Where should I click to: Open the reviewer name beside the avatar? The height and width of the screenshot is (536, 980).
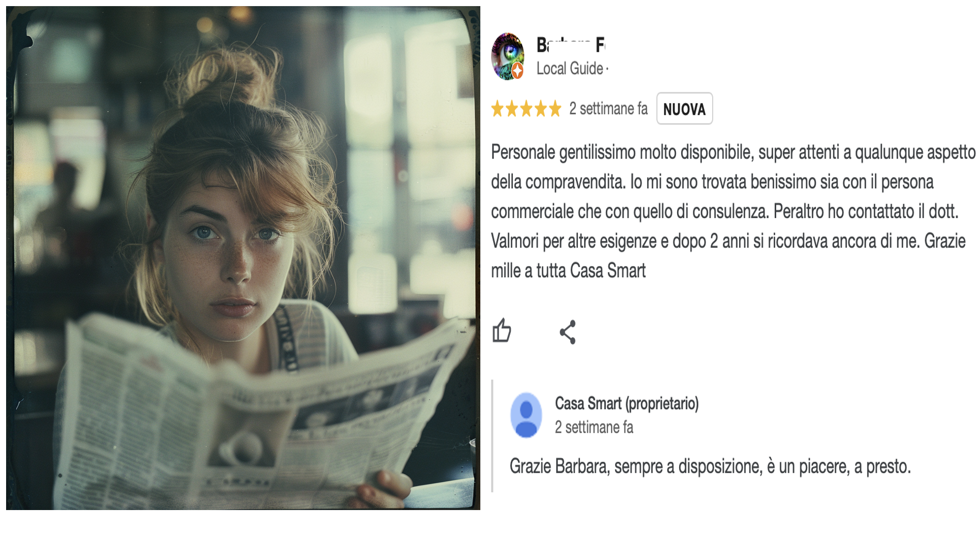tap(571, 45)
